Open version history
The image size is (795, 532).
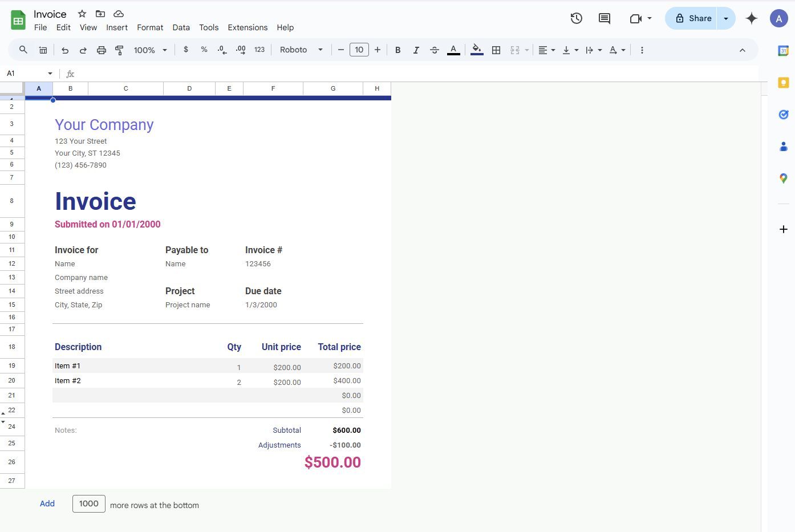coord(576,18)
